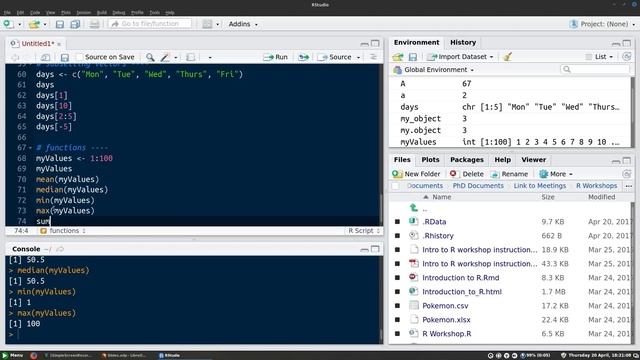Viewport: 640px width, 360px height.
Task: Click the R Workshop.R file icon
Action: (x=413, y=333)
